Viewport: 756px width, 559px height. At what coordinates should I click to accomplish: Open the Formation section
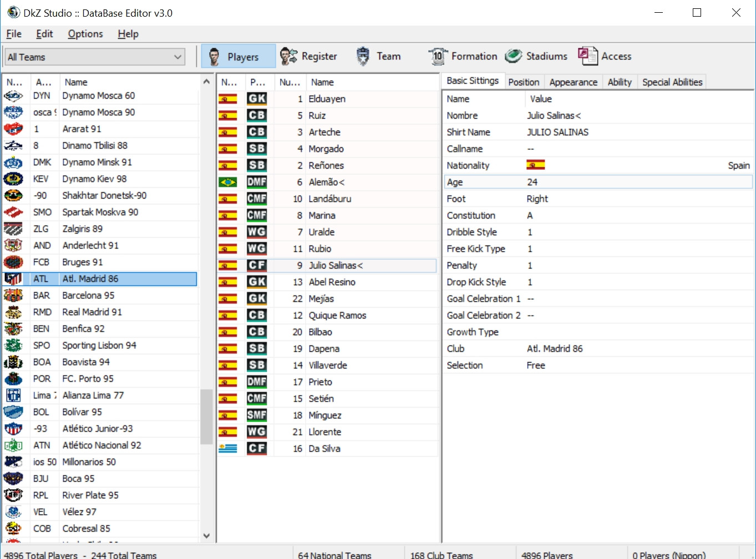[x=463, y=56]
